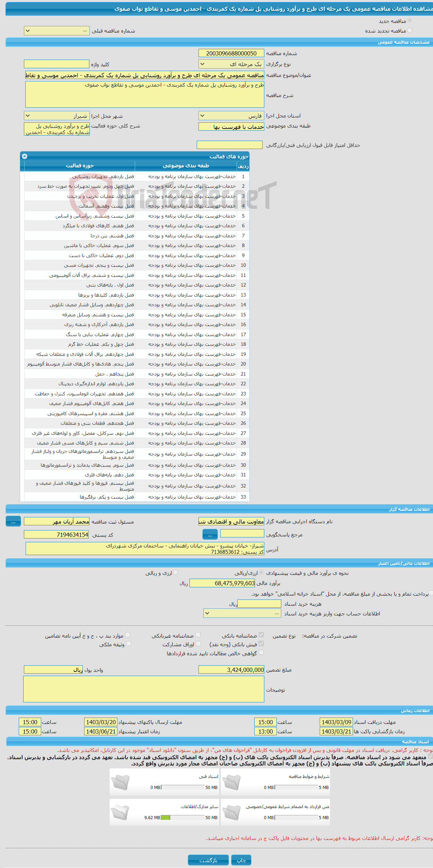
Task: Click the چاپ print button
Action: tap(241, 861)
